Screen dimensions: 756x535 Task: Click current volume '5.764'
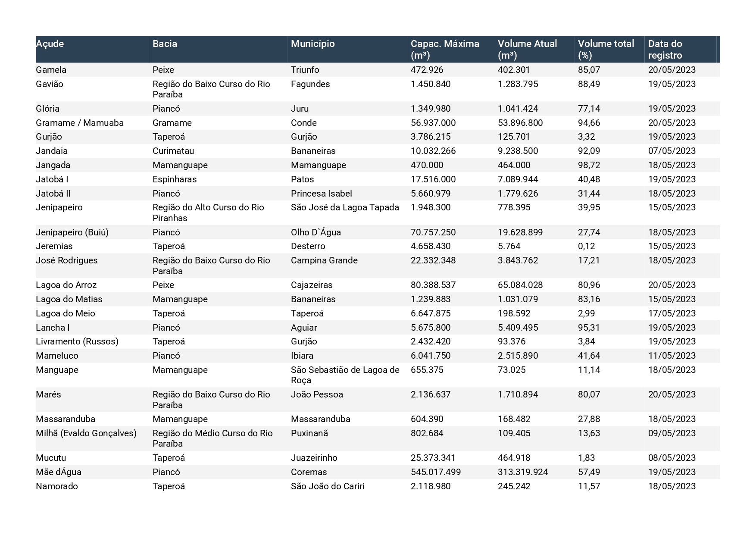509,246
